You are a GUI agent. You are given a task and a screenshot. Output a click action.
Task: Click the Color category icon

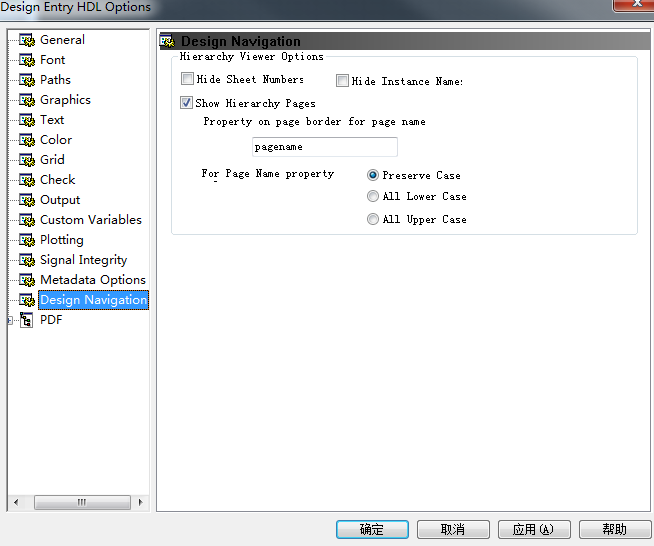tap(27, 140)
